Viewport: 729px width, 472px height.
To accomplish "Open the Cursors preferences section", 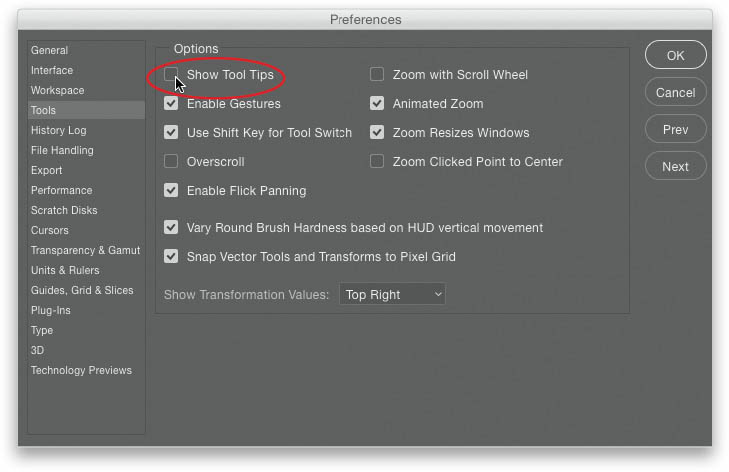I will point(50,230).
